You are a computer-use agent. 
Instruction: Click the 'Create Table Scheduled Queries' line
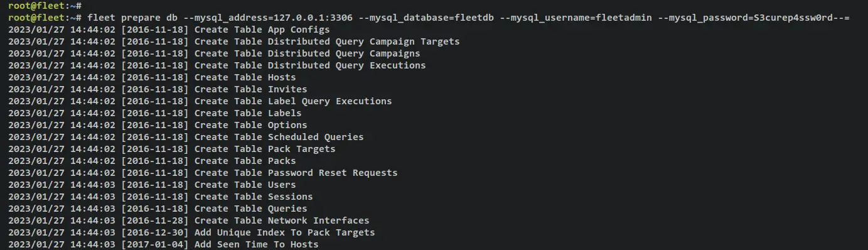pos(186,137)
